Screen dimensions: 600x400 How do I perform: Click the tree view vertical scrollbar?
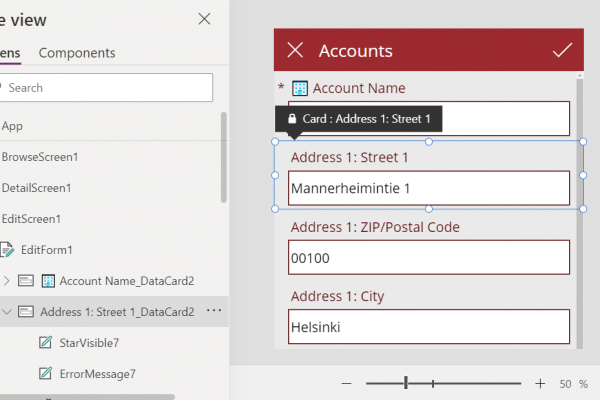pos(224,157)
